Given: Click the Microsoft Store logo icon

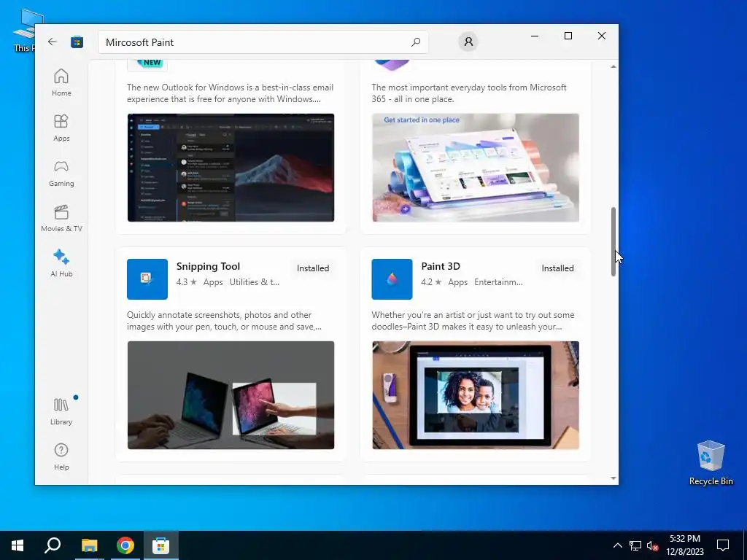Looking at the screenshot, I should click(77, 42).
